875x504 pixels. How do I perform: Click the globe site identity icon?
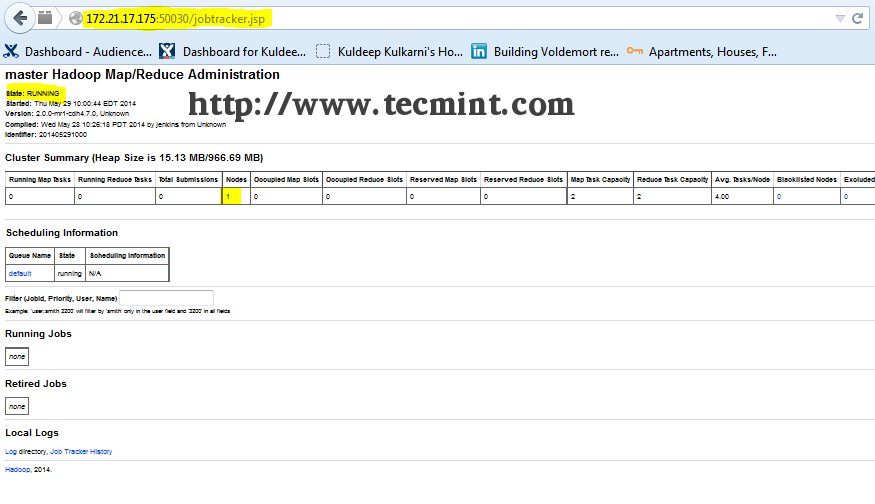click(75, 18)
